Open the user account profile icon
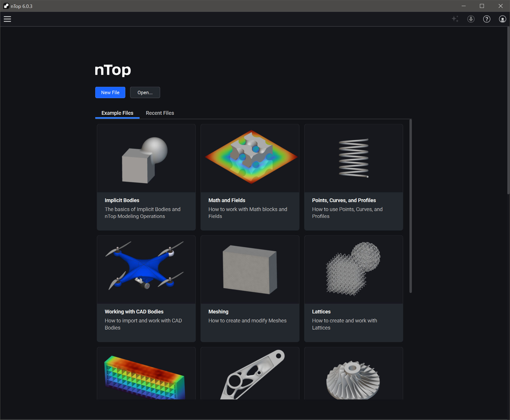The height and width of the screenshot is (420, 510). tap(503, 19)
